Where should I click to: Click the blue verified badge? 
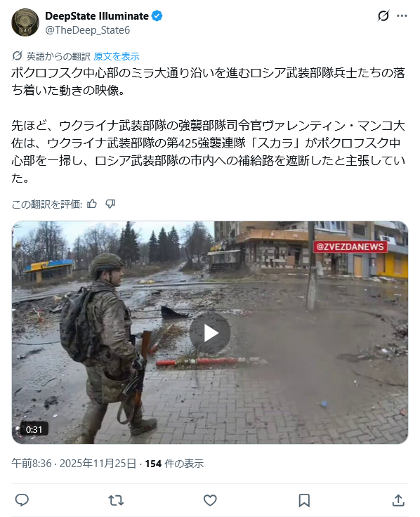coord(157,16)
